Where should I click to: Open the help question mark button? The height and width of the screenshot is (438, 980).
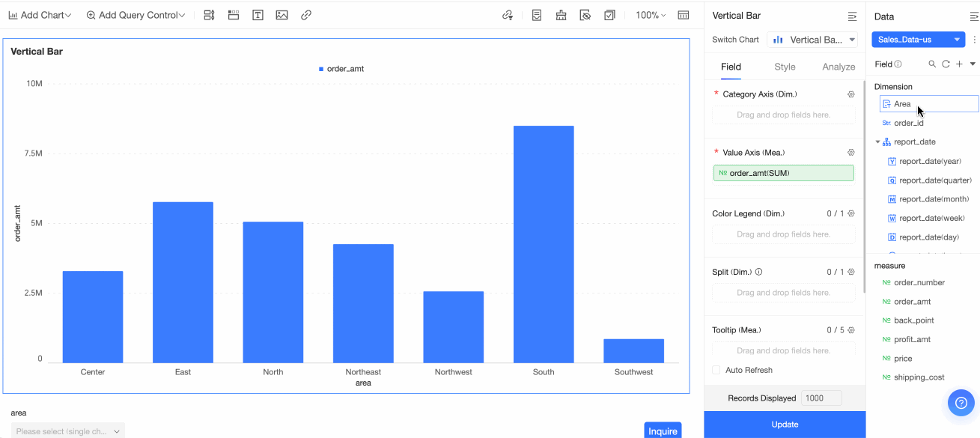[961, 403]
